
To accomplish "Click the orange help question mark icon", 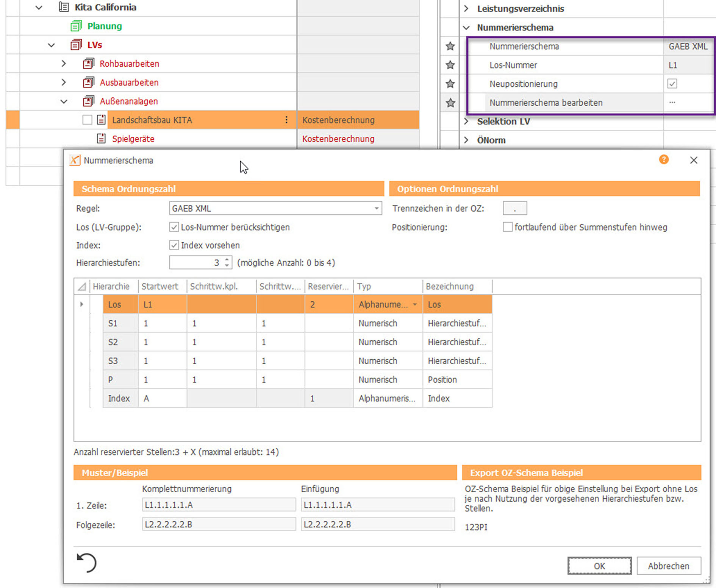I will tap(663, 160).
